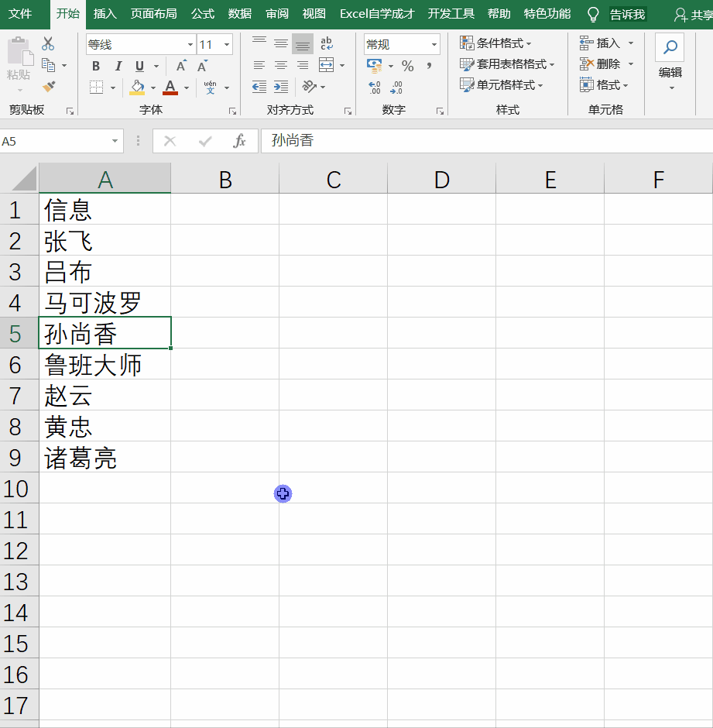
Task: Expand the borders dropdown arrow
Action: click(x=113, y=88)
